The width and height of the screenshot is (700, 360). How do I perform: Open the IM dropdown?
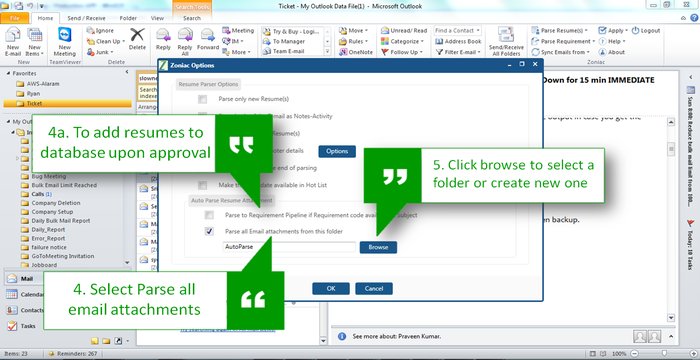click(233, 41)
